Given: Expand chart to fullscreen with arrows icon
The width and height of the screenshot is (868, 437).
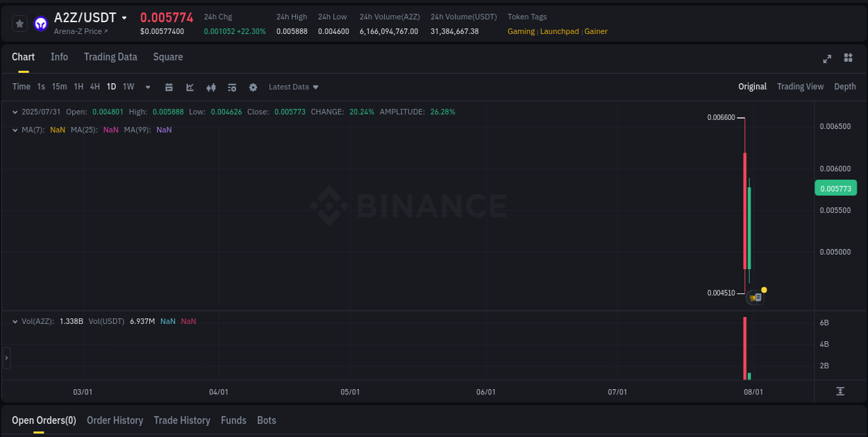Looking at the screenshot, I should 826,59.
